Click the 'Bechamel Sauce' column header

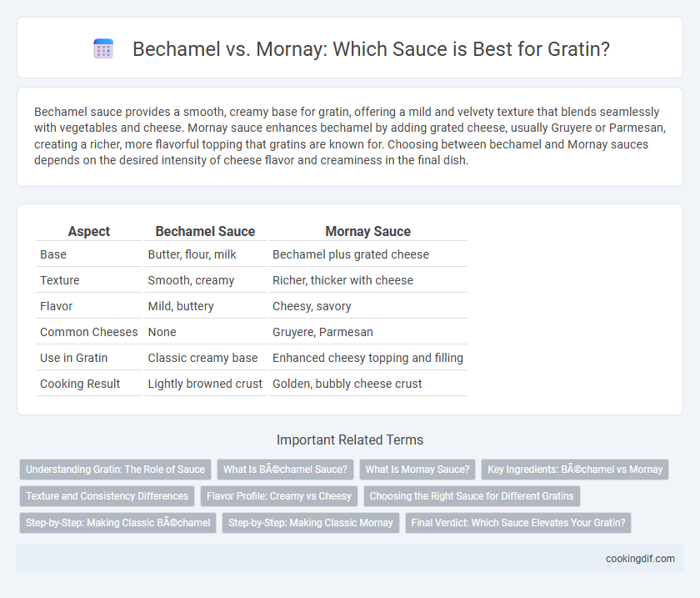click(x=205, y=231)
